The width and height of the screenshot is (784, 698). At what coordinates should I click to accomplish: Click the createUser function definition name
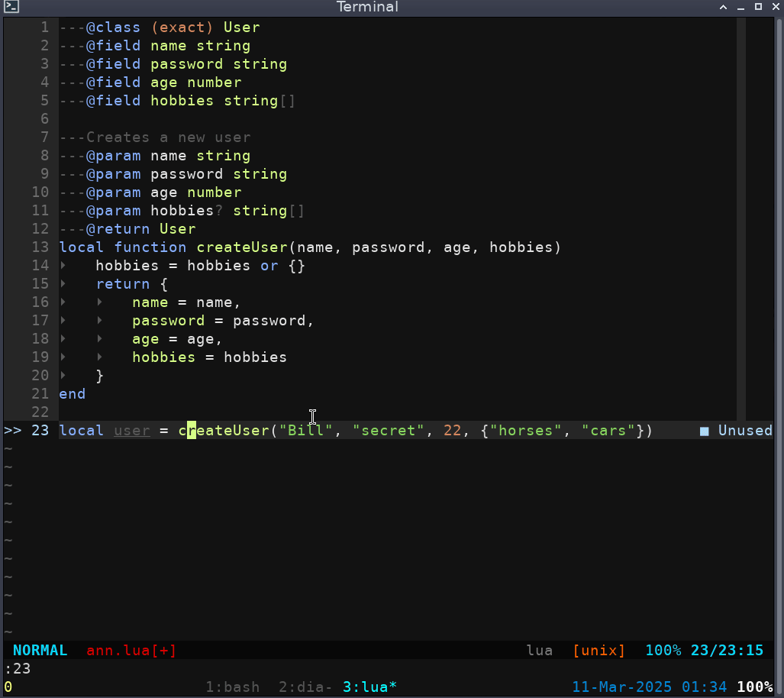(241, 247)
